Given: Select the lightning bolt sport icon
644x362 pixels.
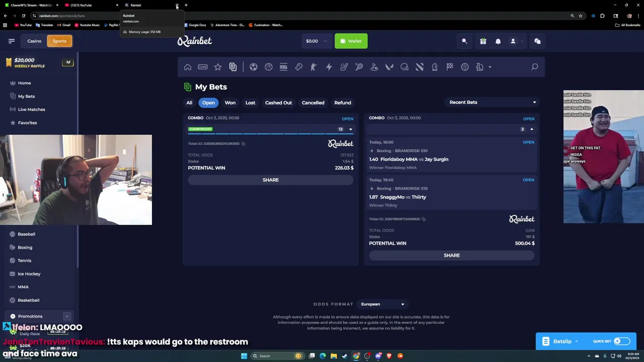Looking at the screenshot, I should pos(329,67).
